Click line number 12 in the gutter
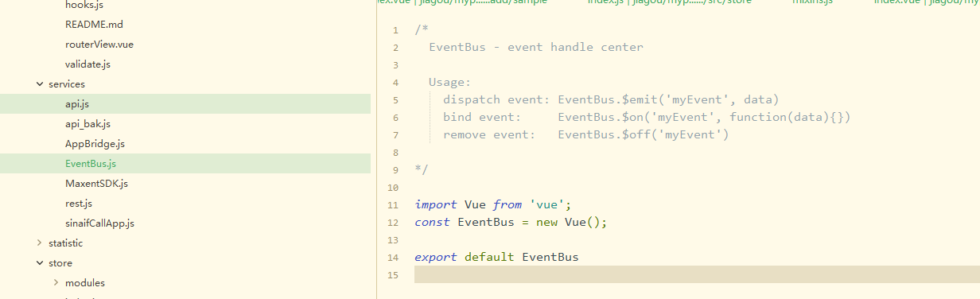Screen dimensions: 980x299 [393, 222]
